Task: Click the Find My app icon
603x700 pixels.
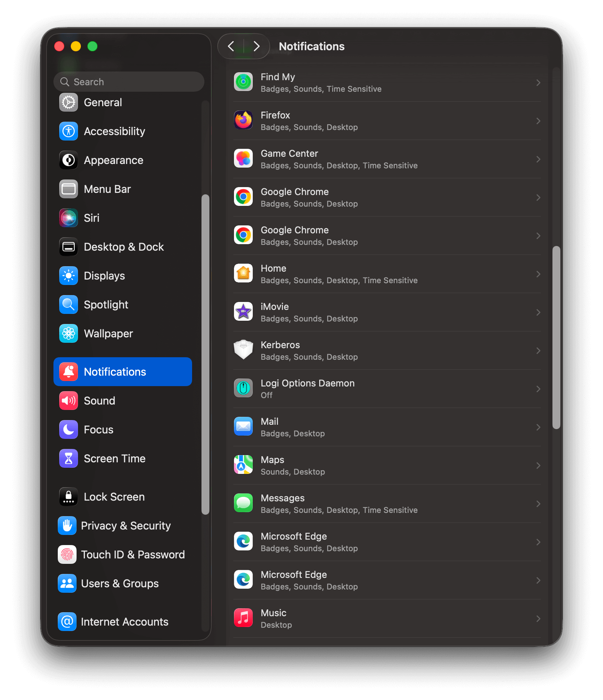Action: point(243,82)
